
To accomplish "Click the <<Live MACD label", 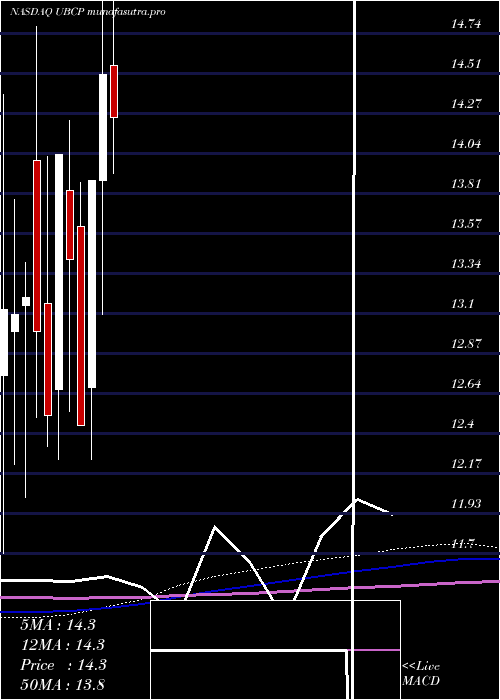I will pos(421,673).
